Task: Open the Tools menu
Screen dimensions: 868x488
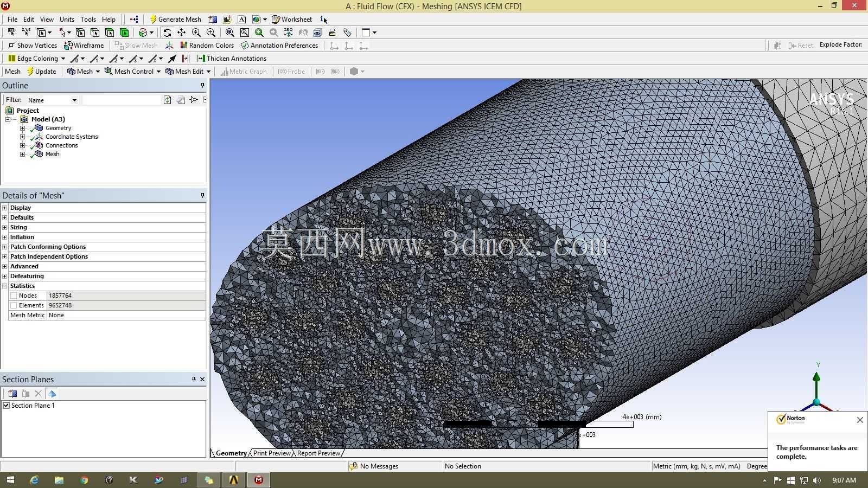Action: [x=88, y=20]
